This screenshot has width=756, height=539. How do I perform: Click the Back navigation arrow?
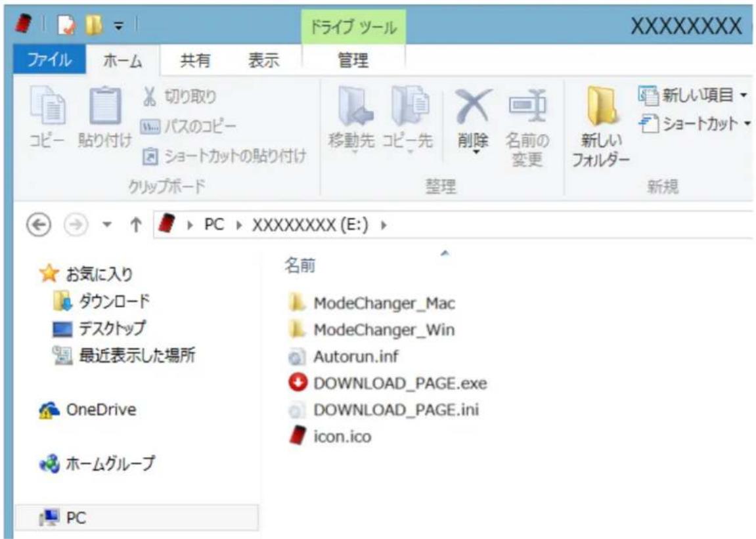coord(39,225)
